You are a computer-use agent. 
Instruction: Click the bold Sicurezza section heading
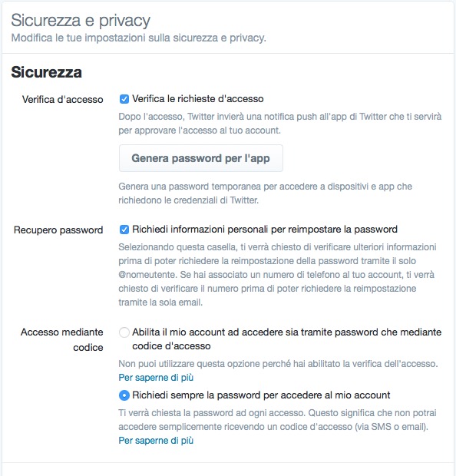tap(47, 72)
